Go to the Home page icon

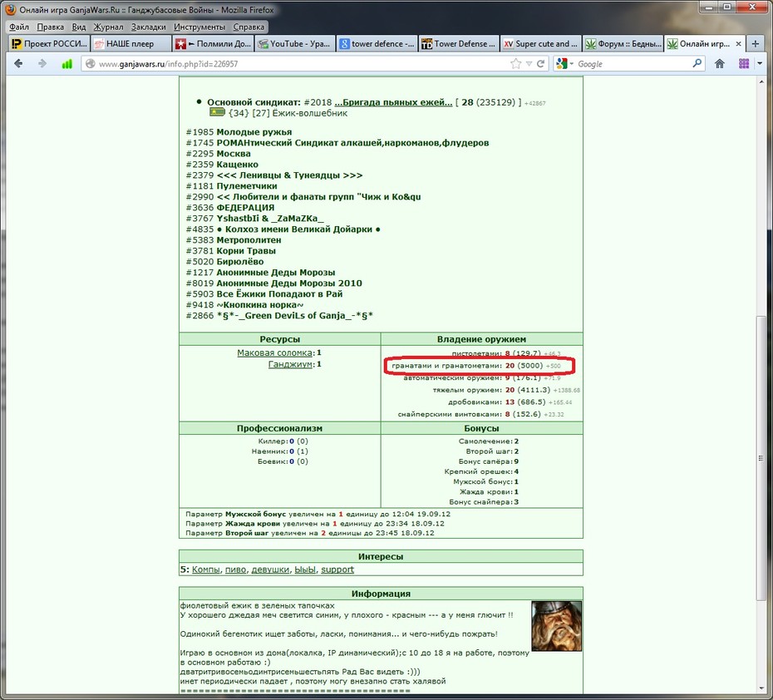720,63
